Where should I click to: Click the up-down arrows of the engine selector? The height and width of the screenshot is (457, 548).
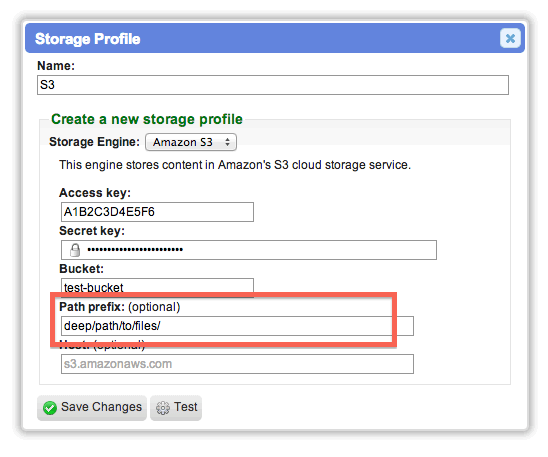click(x=227, y=142)
